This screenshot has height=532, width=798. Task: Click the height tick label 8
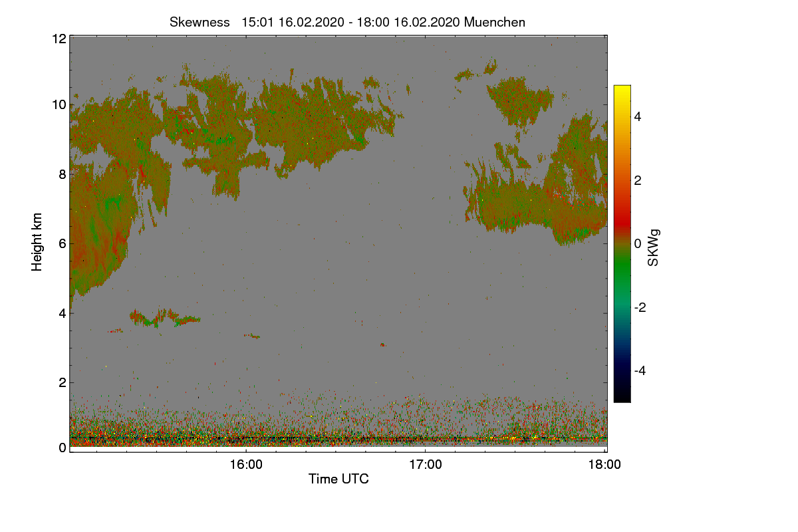[x=61, y=174]
